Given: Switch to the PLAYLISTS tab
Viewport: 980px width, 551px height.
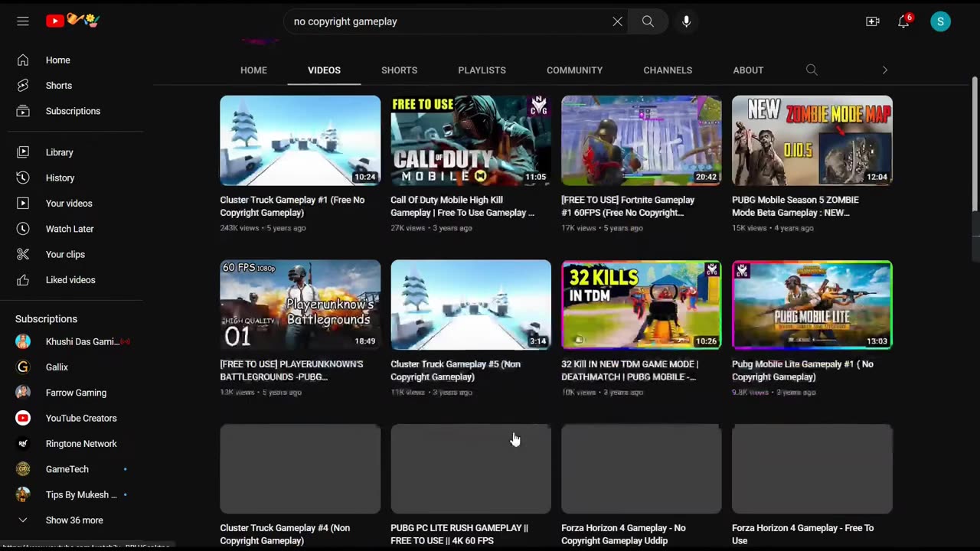Looking at the screenshot, I should (x=482, y=70).
